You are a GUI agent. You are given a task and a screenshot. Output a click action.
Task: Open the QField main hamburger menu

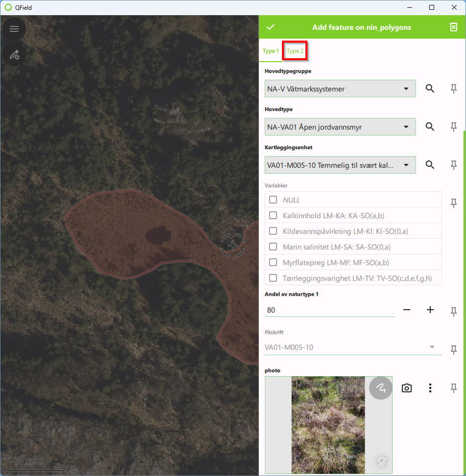pyautogui.click(x=14, y=29)
